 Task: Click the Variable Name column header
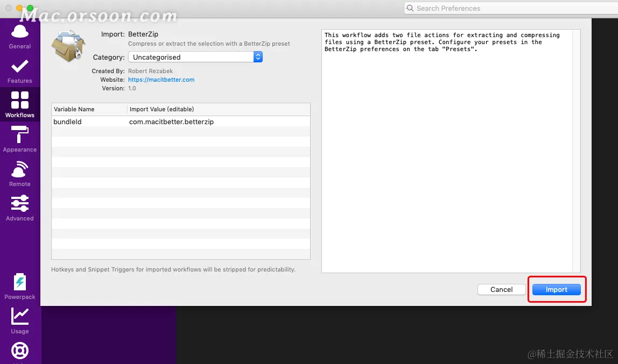pyautogui.click(x=89, y=109)
